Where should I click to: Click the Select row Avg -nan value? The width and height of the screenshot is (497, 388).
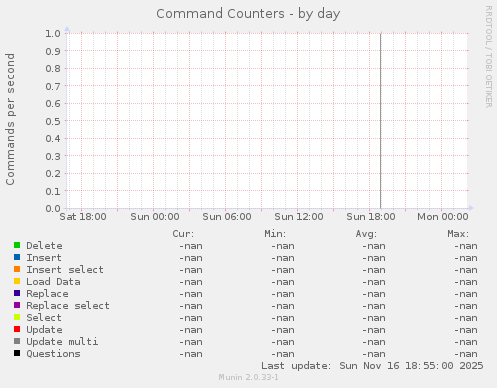point(374,318)
